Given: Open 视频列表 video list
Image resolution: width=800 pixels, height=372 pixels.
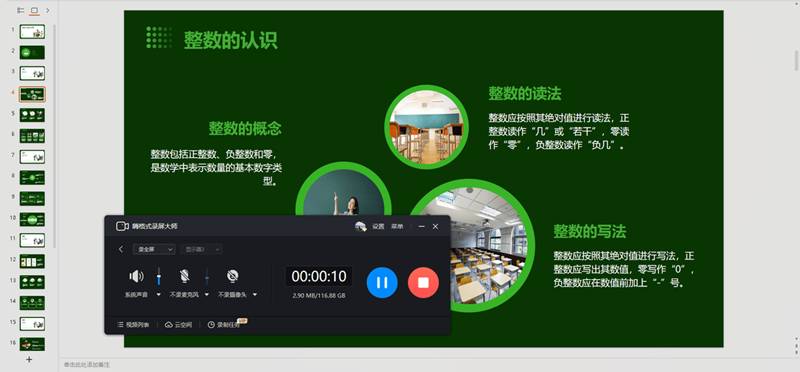Looking at the screenshot, I should tap(133, 325).
